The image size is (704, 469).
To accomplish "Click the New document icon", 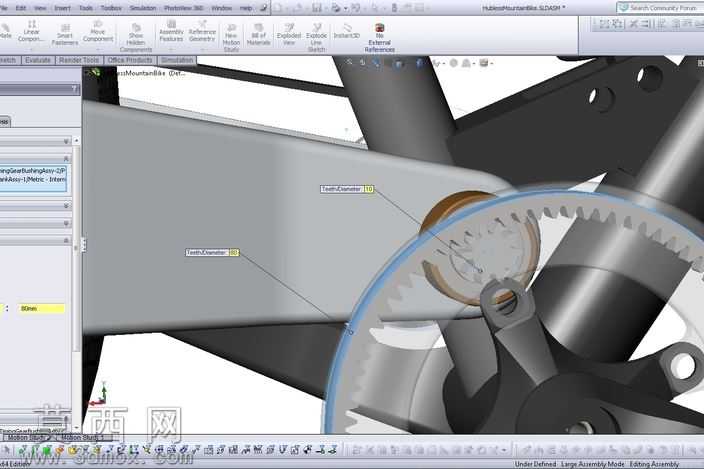I will pyautogui.click(x=278, y=8).
